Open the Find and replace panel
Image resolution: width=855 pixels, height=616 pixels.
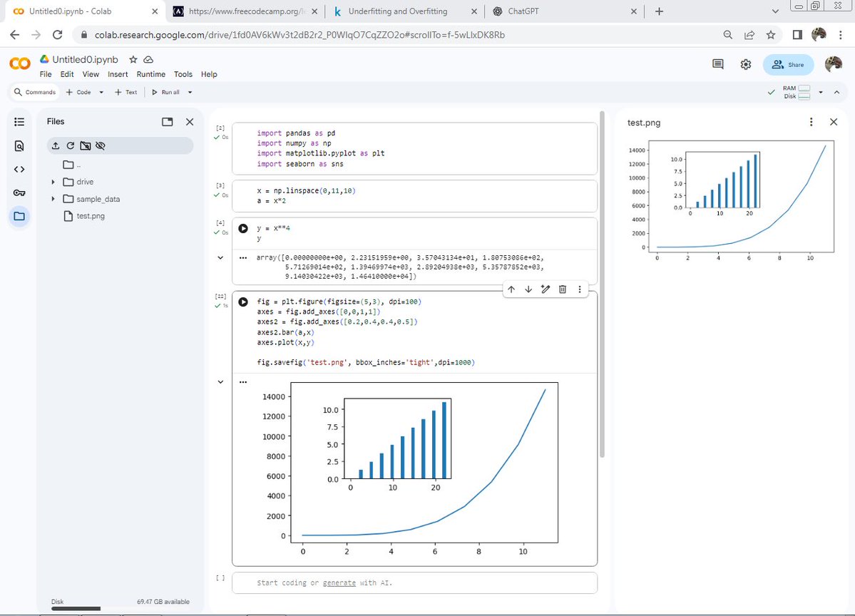[x=19, y=145]
